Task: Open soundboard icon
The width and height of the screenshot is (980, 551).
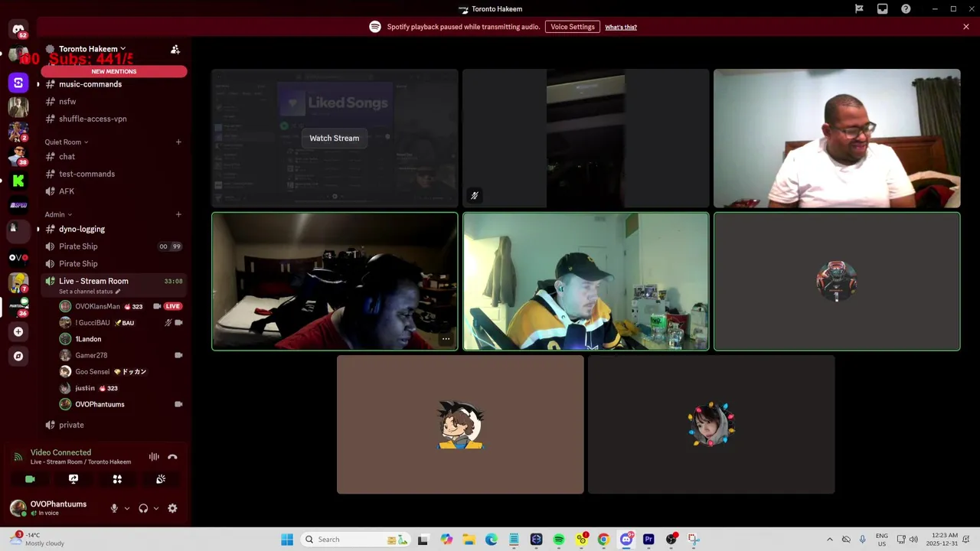Action: 161,479
